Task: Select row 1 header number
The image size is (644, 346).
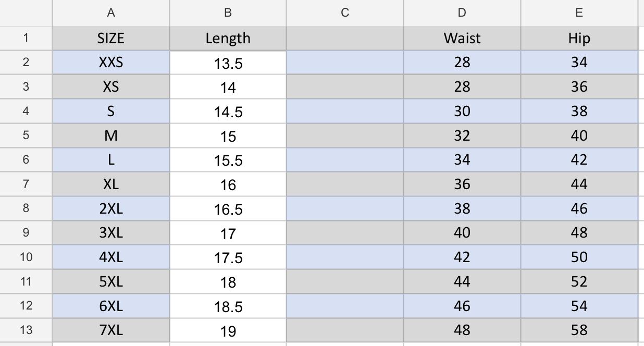Action: point(26,38)
